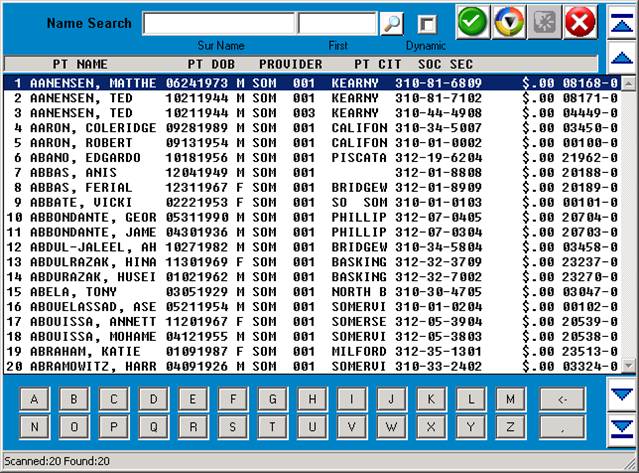639x473 pixels.
Task: Enable the Dynamic search checkbox
Action: point(427,24)
